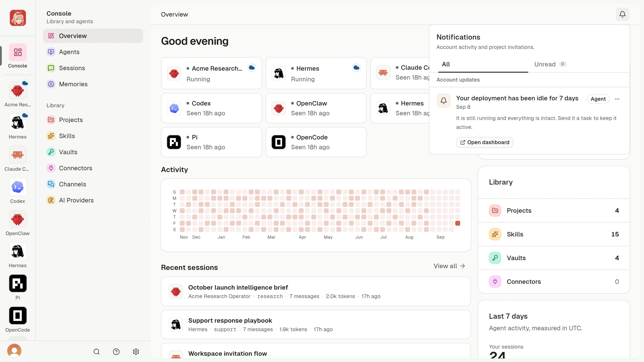
Task: Open the Codex agent card
Action: pyautogui.click(x=211, y=108)
